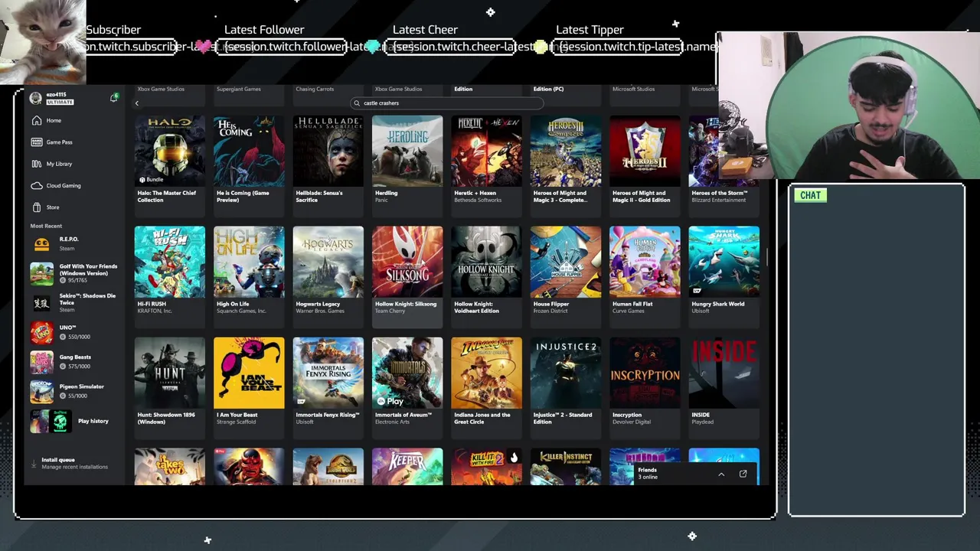Open Kill It With Fire 2 tile
Screen dimensions: 980x551
[486, 467]
